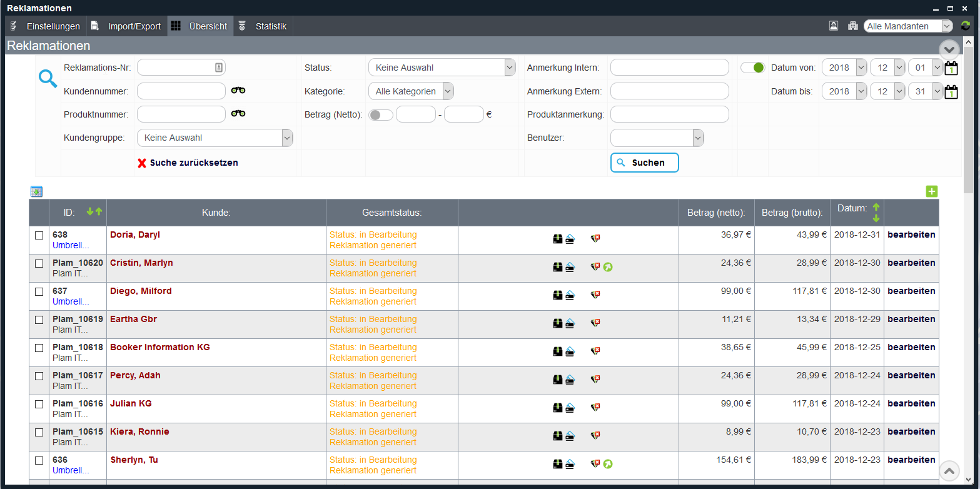Open the Status dropdown
This screenshot has width=980, height=489.
[x=509, y=67]
